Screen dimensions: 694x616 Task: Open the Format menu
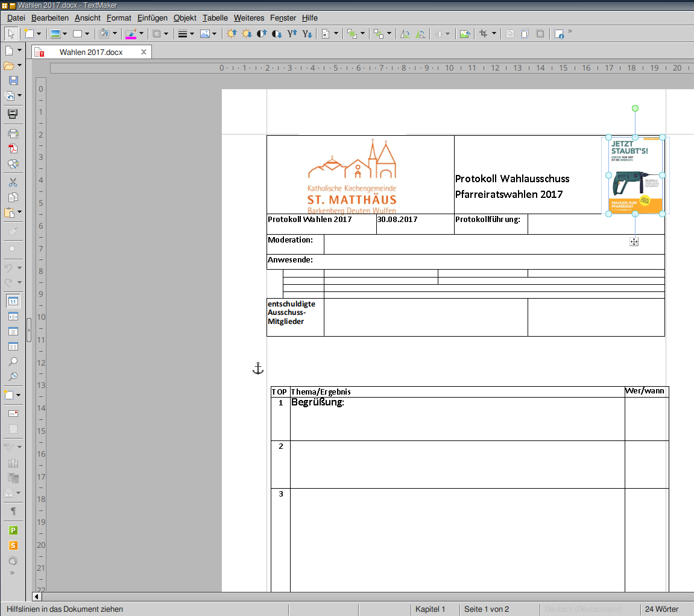(x=119, y=17)
